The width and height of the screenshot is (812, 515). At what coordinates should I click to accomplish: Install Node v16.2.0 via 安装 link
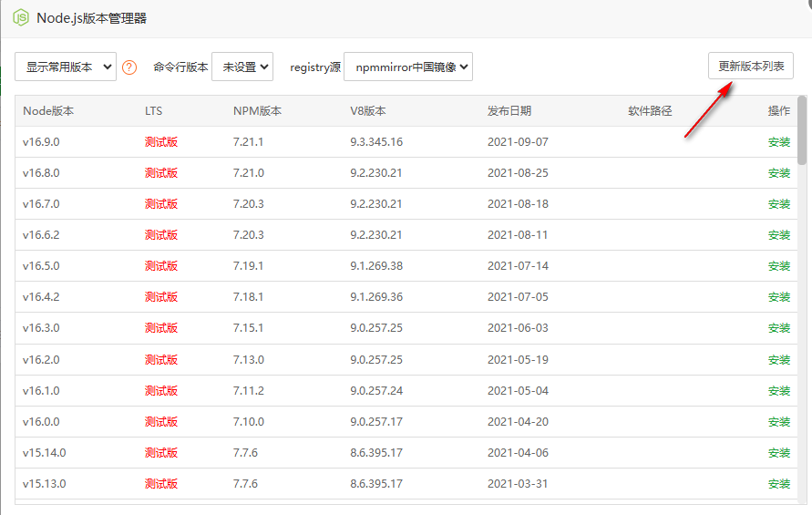click(x=779, y=360)
